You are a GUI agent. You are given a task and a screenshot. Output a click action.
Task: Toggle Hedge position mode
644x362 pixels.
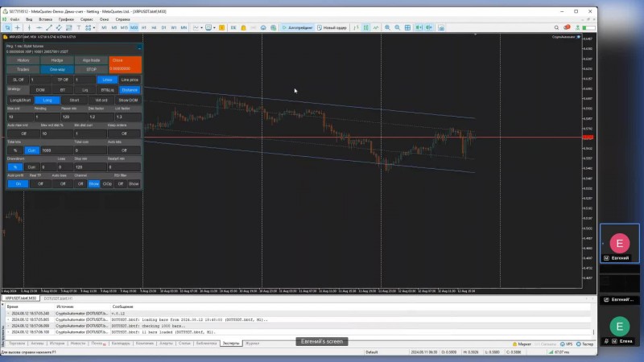[x=57, y=60]
